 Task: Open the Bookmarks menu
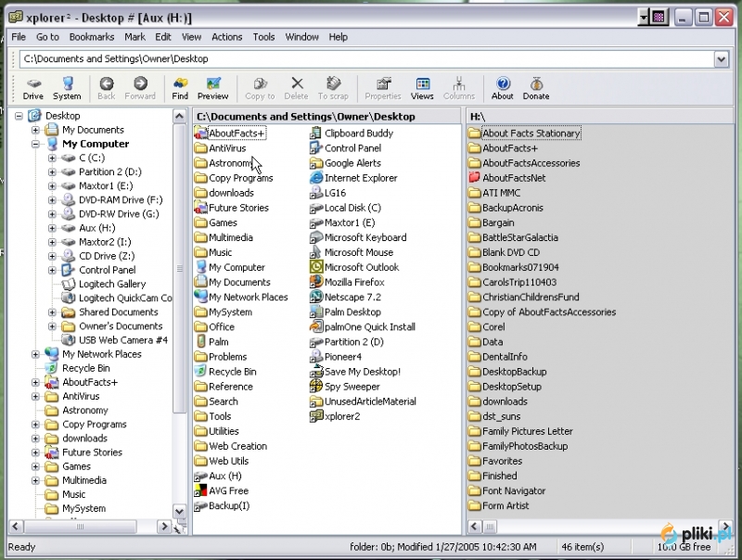coord(91,37)
